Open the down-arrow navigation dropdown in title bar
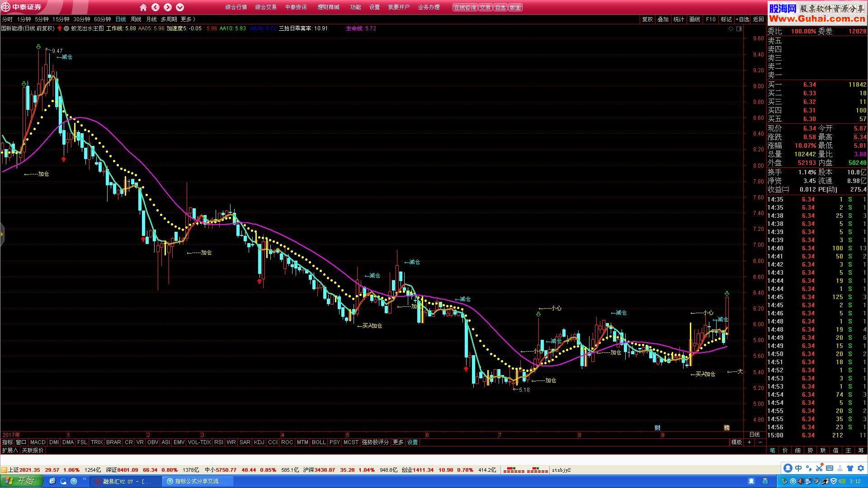Viewport: 868px width, 488px height. point(180,7)
